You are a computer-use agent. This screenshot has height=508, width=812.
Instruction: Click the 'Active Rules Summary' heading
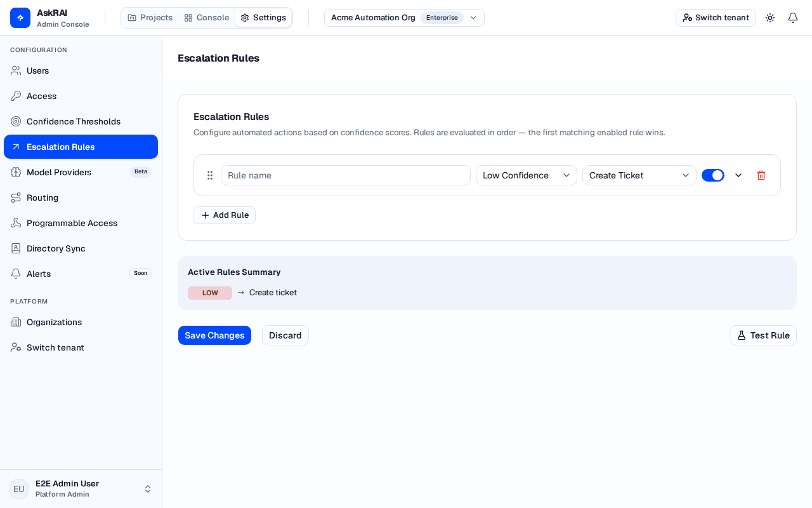coord(234,272)
